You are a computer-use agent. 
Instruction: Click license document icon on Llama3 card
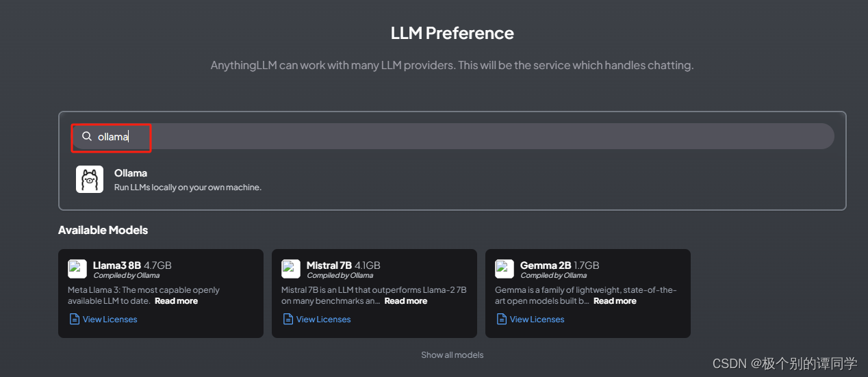coord(75,319)
